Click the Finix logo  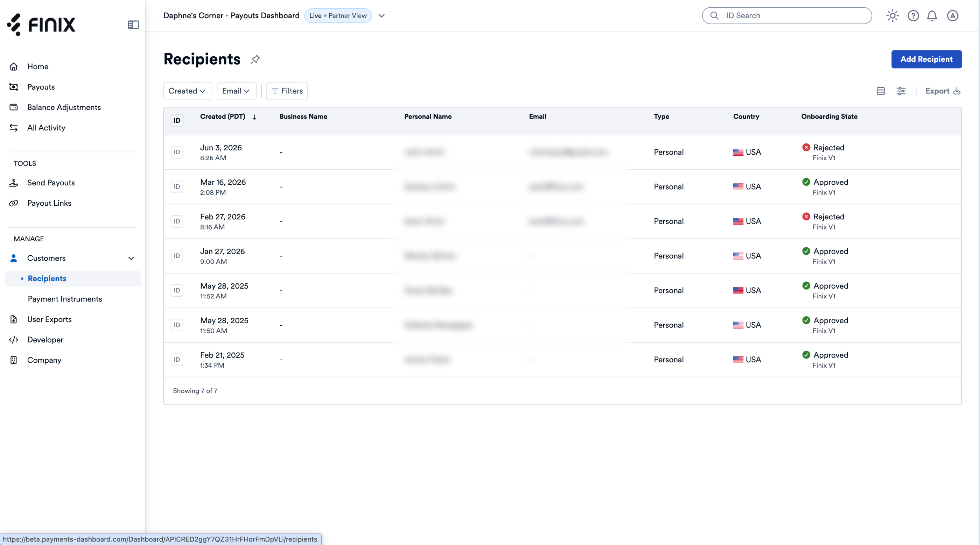click(41, 25)
